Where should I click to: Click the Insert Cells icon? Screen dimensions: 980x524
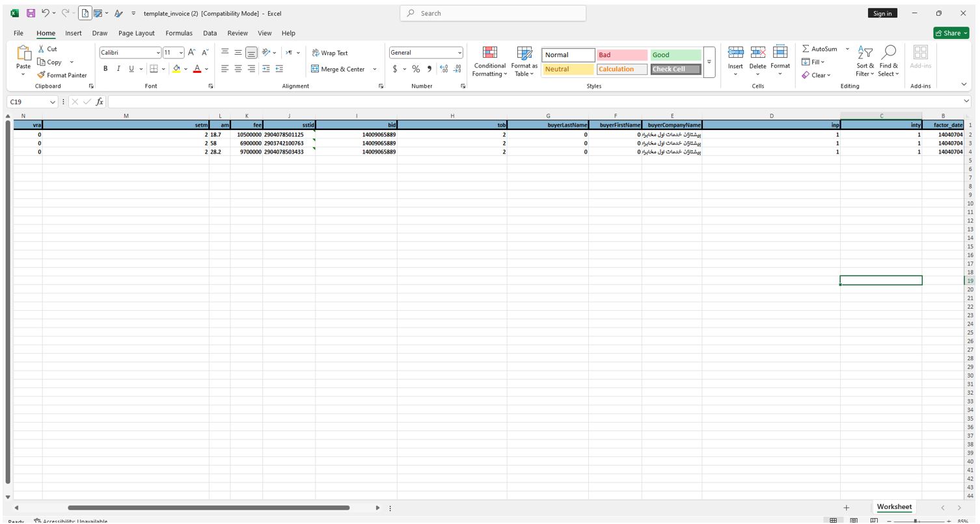(735, 53)
